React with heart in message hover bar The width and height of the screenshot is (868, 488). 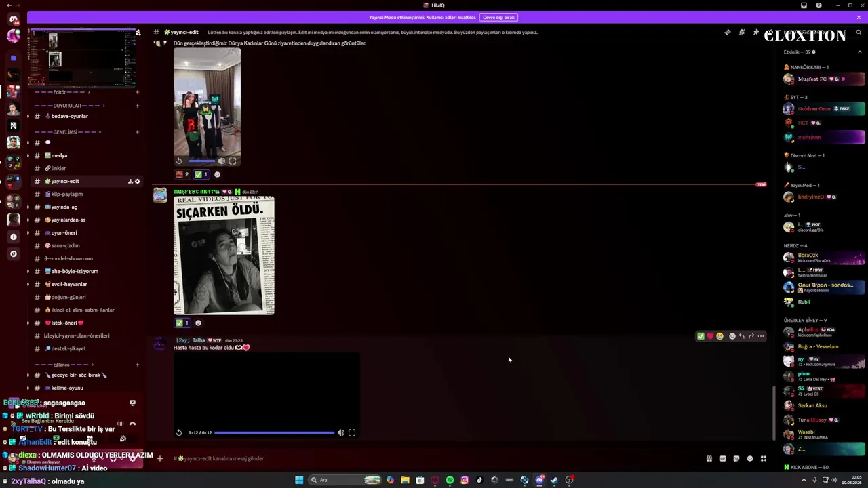tap(710, 336)
